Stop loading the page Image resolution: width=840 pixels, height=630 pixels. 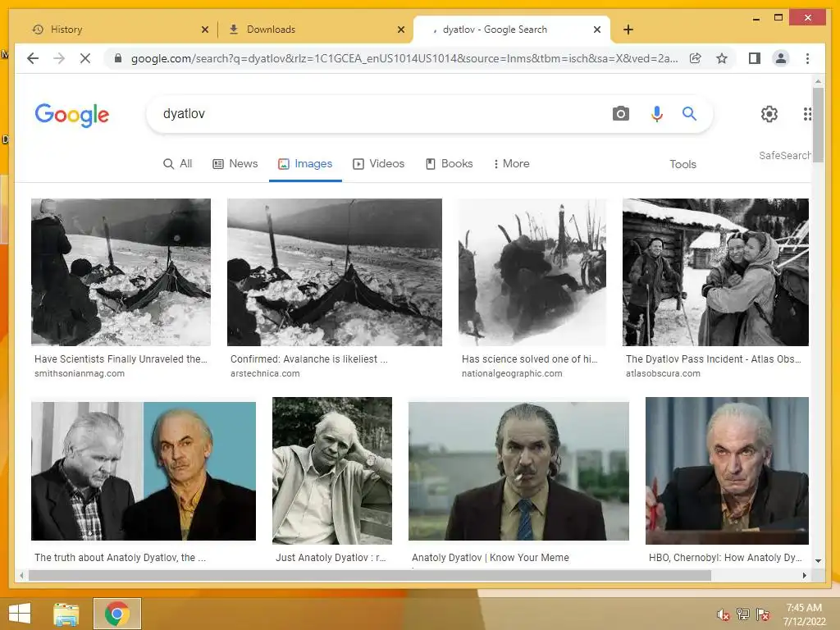(85, 58)
